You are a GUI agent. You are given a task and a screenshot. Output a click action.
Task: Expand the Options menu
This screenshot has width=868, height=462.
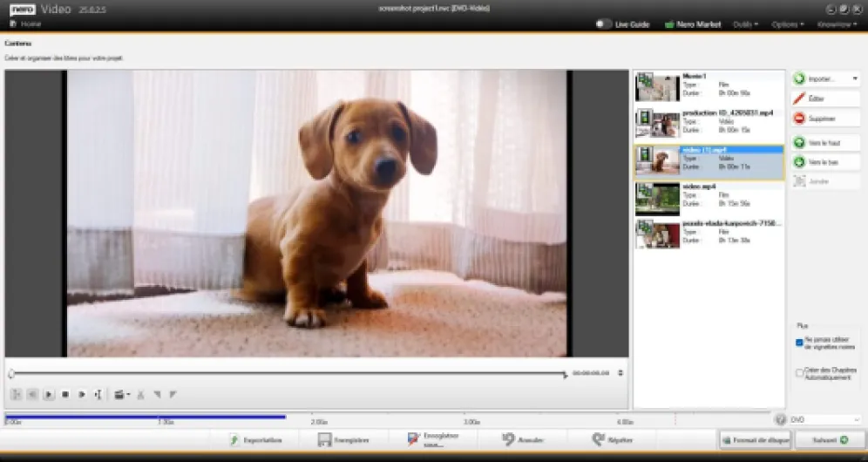click(790, 24)
